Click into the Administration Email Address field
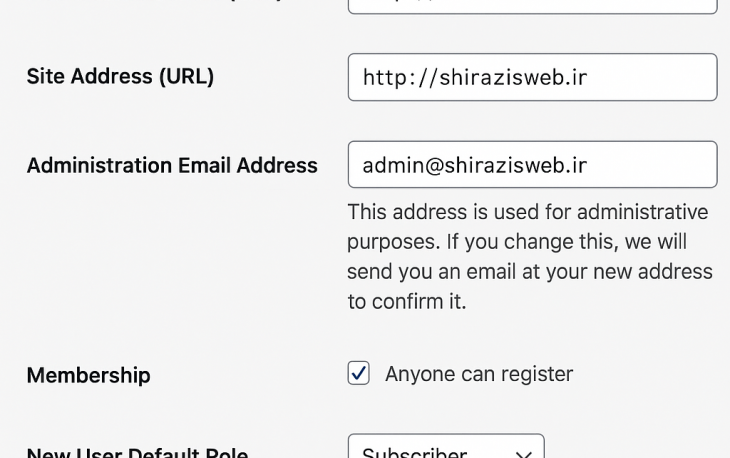 point(532,164)
